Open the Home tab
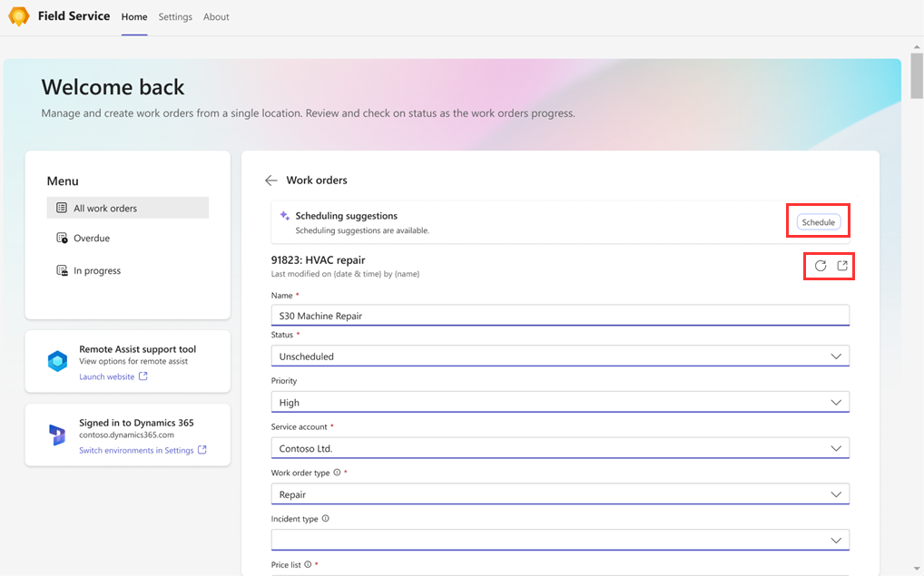 [x=134, y=17]
